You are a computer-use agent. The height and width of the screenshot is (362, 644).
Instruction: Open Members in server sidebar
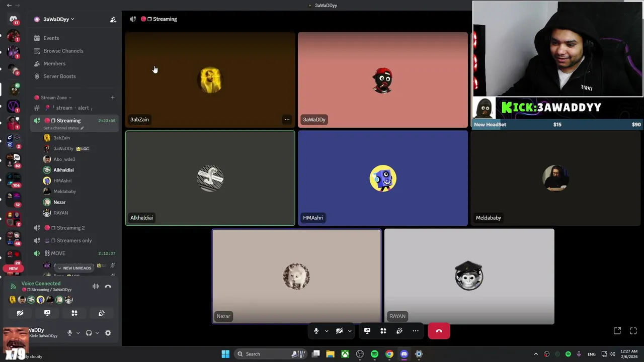tap(74, 63)
